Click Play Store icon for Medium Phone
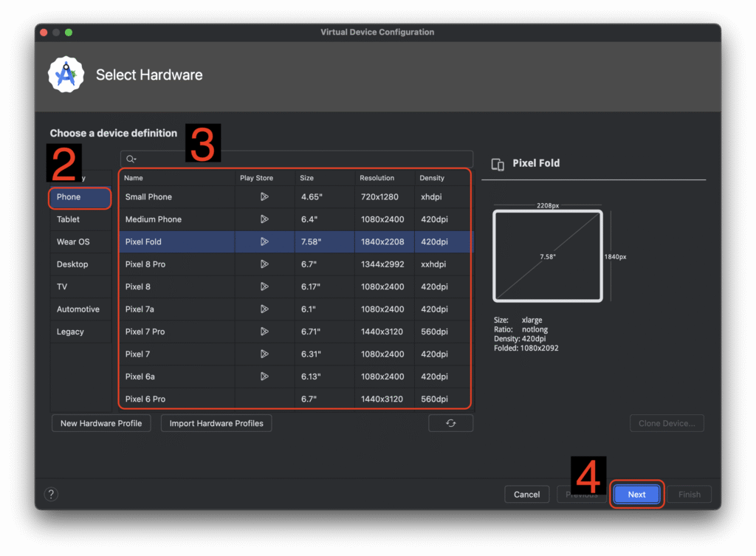Image resolution: width=756 pixels, height=556 pixels. point(264,219)
